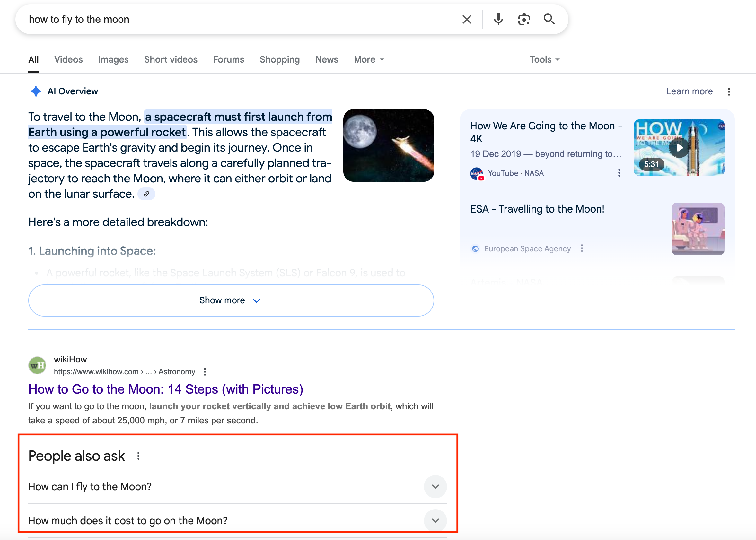This screenshot has height=540, width=756.
Task: Click the 'People also ask' heading
Action: point(76,456)
